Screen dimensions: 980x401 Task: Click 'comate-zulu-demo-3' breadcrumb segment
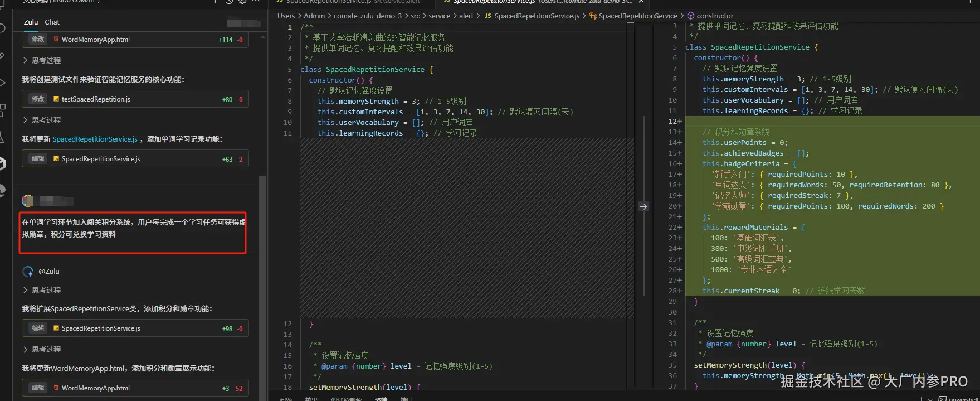[368, 16]
